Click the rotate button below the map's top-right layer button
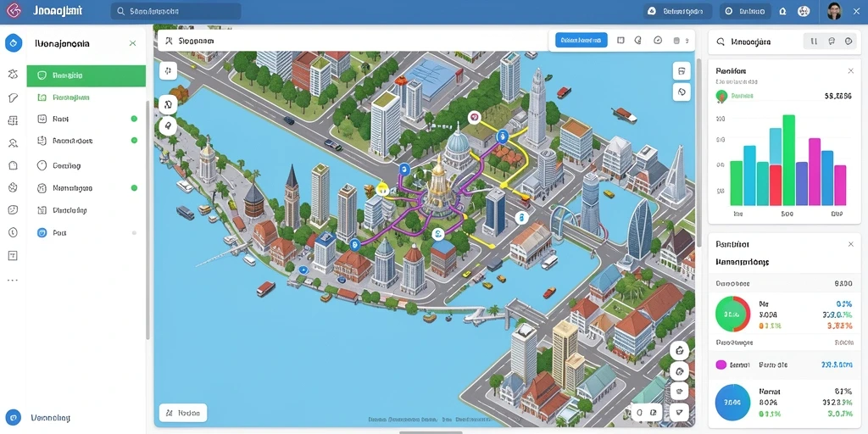 [682, 92]
